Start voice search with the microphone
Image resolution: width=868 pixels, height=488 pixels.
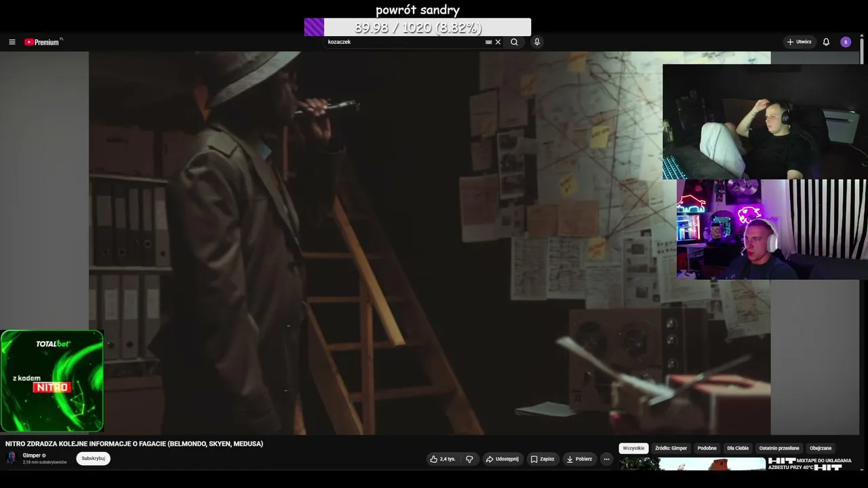tap(537, 42)
